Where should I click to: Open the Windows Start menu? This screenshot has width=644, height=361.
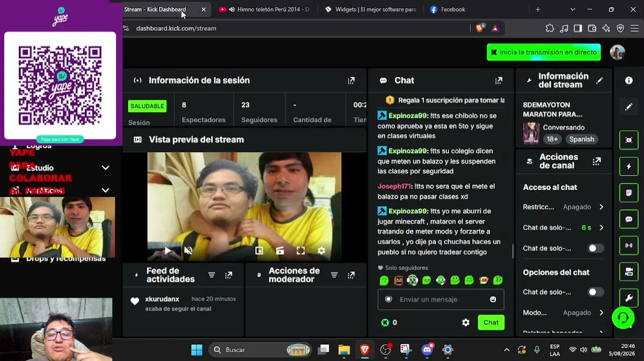click(x=197, y=350)
